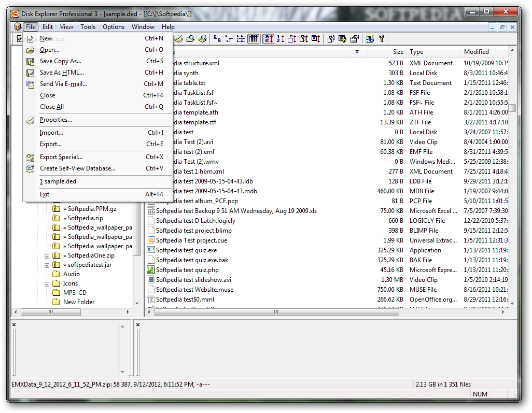Click the list settings gear toolbar icon
This screenshot has height=413, width=532.
(x=342, y=39)
